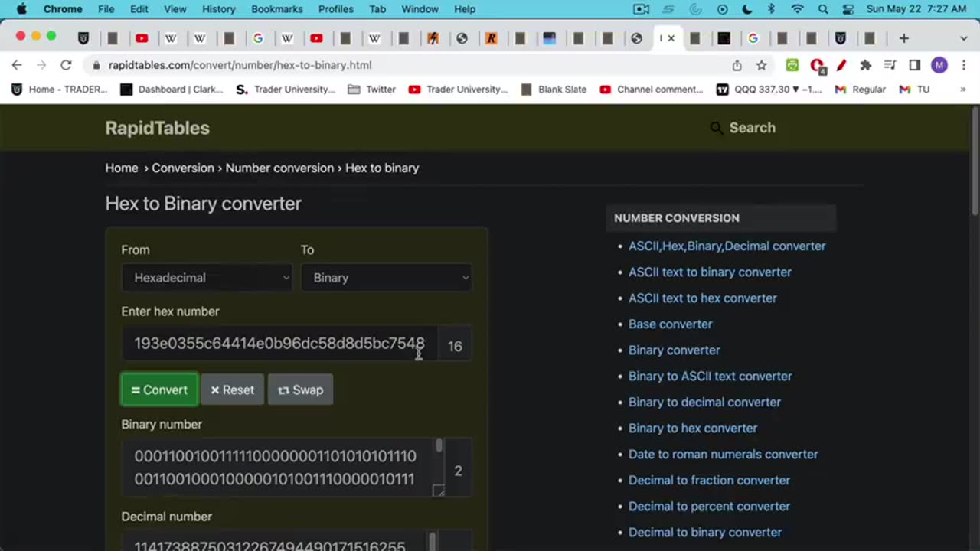Click the browser forward arrow
The image size is (980, 551).
pyautogui.click(x=41, y=65)
